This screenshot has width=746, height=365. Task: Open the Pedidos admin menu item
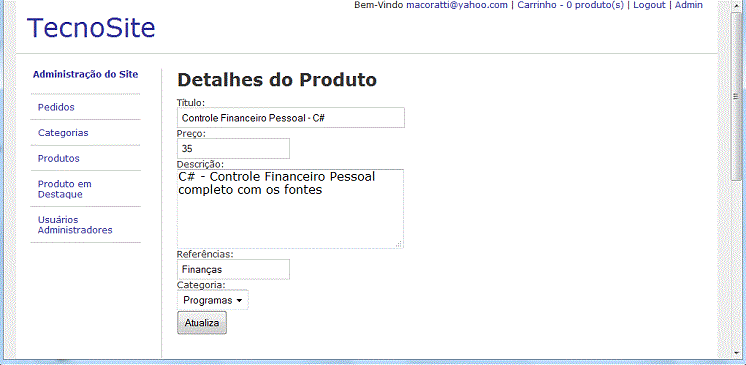(56, 107)
